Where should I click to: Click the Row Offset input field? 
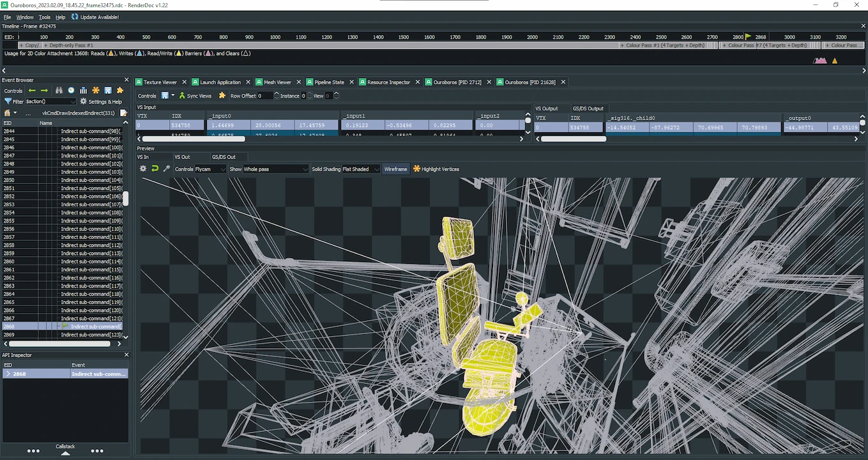pyautogui.click(x=264, y=96)
